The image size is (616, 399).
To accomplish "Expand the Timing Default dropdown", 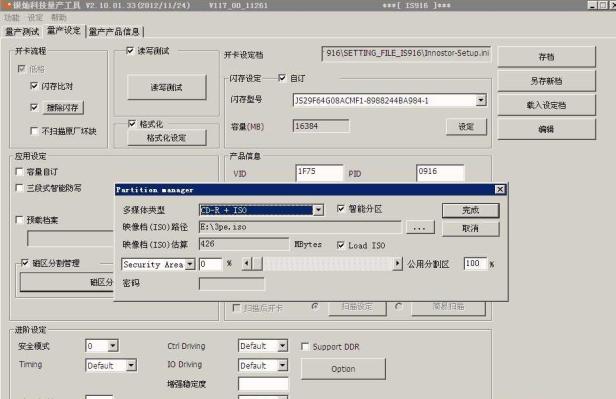I will pos(131,365).
